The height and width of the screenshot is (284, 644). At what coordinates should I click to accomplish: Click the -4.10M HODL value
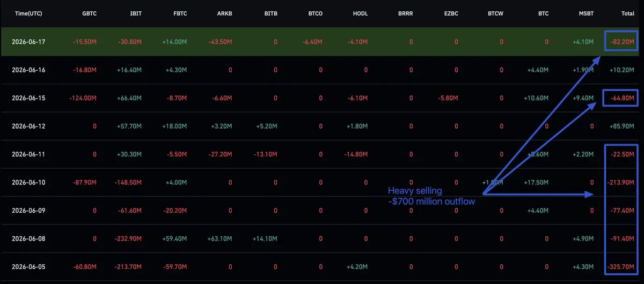(358, 41)
